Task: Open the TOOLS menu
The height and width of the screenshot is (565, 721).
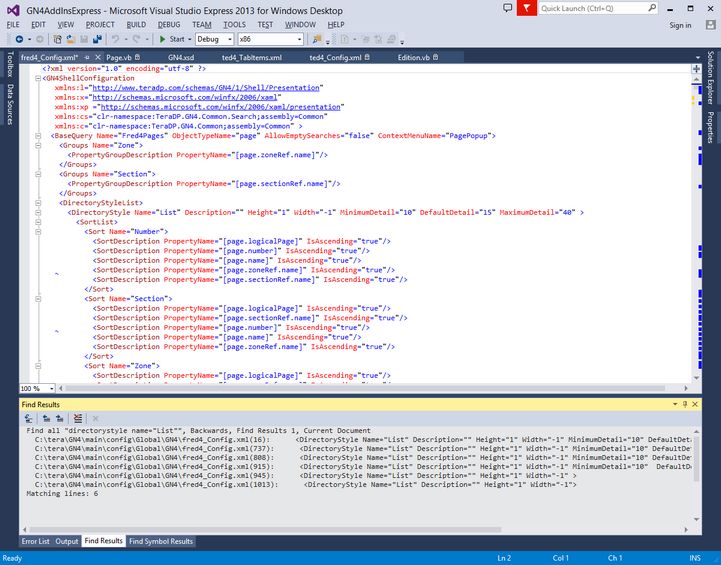Action: pos(235,25)
